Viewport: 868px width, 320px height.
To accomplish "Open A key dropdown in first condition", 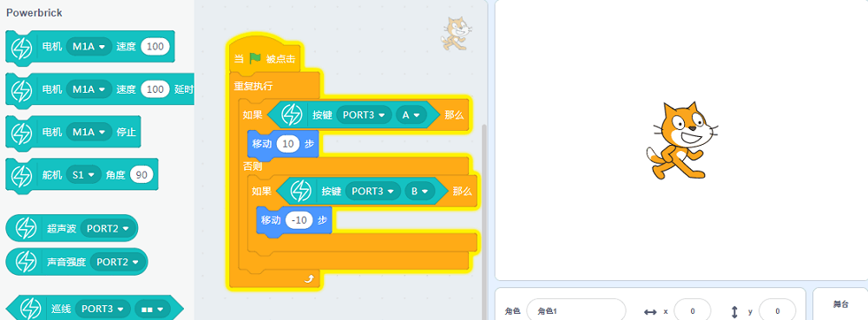I will 411,115.
